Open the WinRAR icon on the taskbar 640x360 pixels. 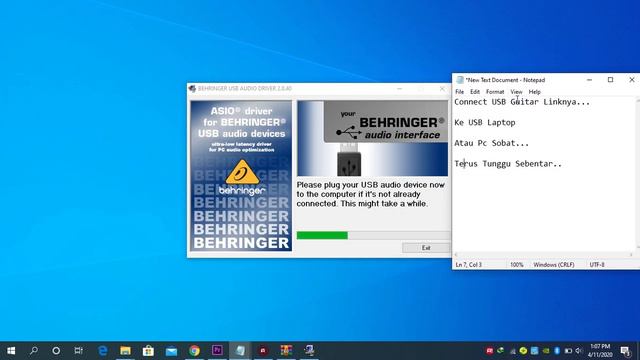click(x=286, y=351)
